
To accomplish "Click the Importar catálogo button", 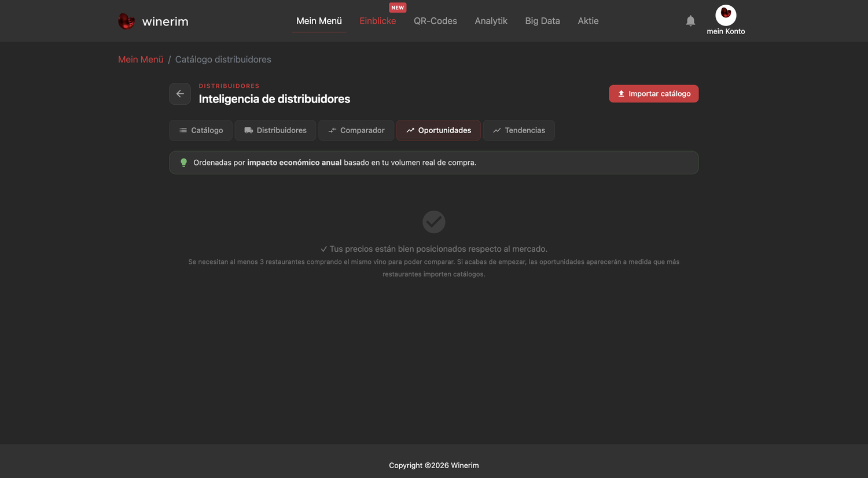I will tap(653, 94).
